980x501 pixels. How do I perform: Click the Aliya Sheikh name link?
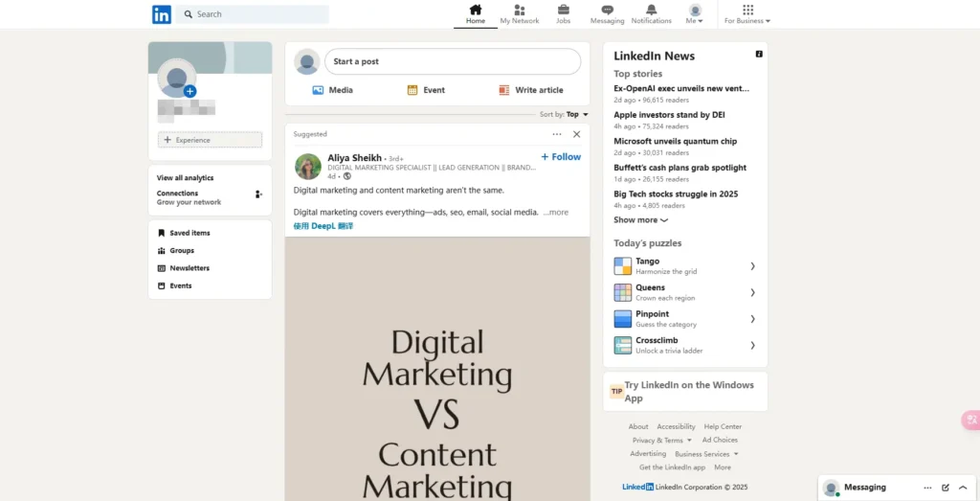coord(354,158)
